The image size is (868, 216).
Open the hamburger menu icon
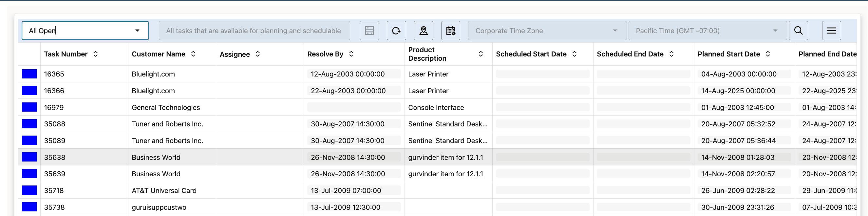[831, 31]
